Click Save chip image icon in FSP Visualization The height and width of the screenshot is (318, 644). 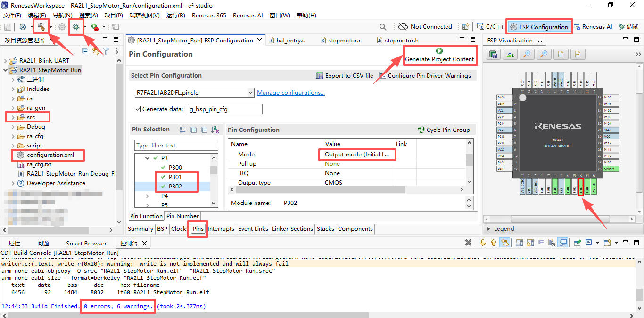pos(493,54)
